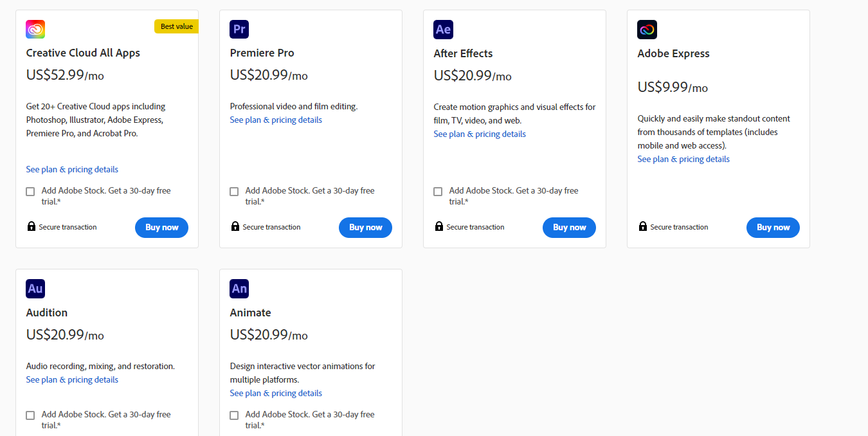
Task: Click Buy now on After Effects card
Action: (569, 228)
